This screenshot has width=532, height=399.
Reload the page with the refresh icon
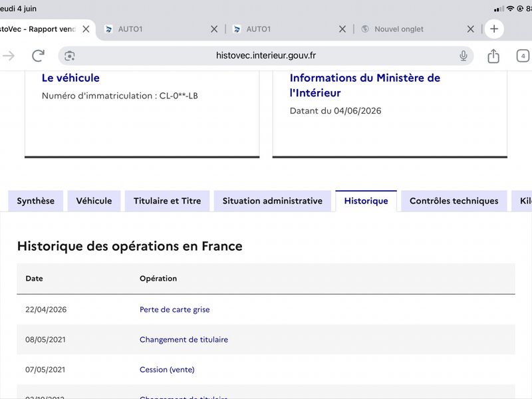point(39,56)
